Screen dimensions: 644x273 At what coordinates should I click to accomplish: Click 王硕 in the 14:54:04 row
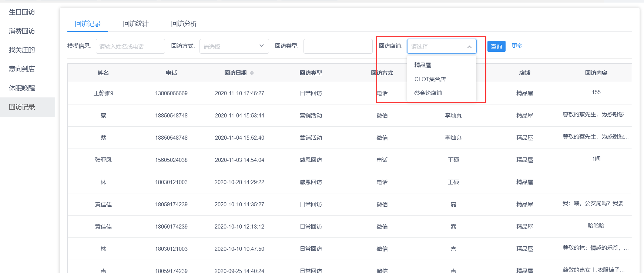453,160
